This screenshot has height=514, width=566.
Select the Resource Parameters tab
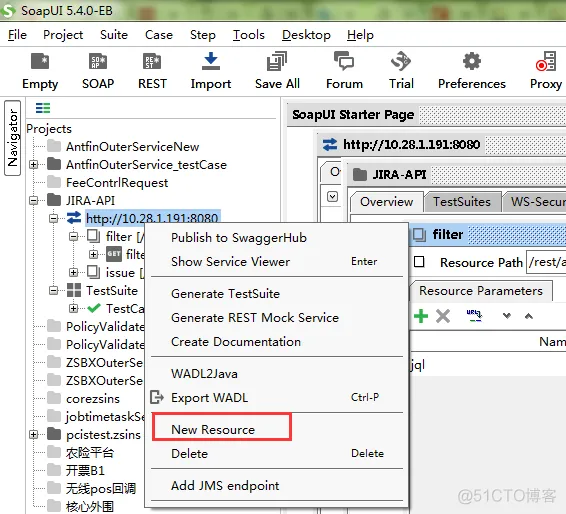(x=480, y=291)
